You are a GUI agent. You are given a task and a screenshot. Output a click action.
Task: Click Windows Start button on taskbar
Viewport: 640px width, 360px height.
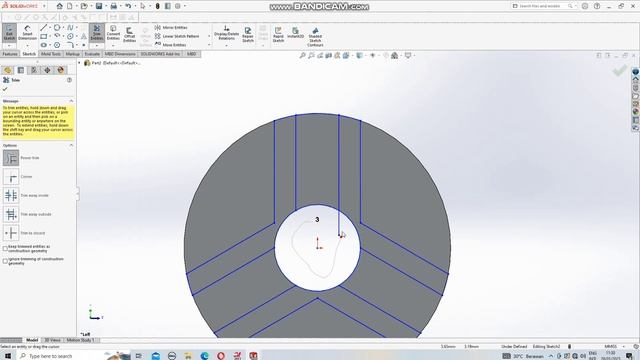pyautogui.click(x=8, y=356)
